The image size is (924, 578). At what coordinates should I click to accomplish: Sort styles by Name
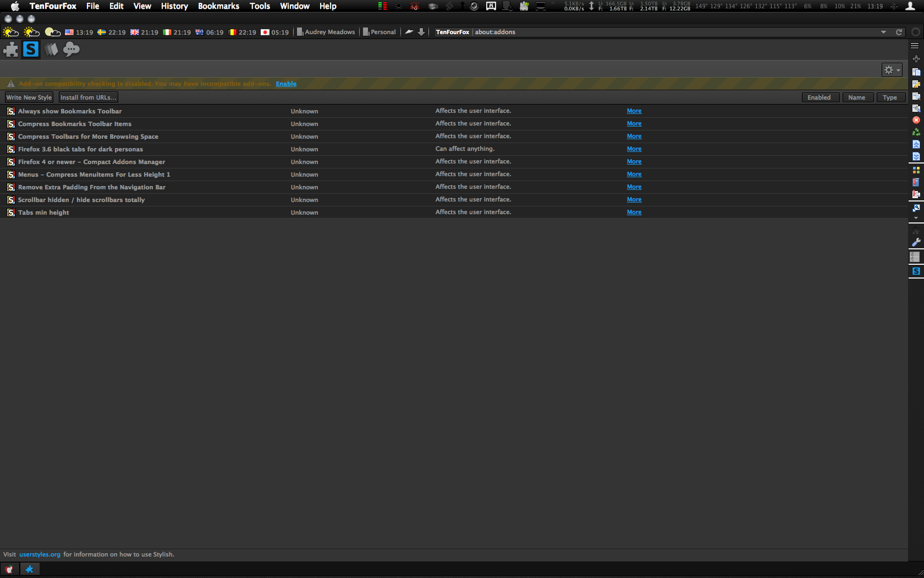click(x=857, y=97)
